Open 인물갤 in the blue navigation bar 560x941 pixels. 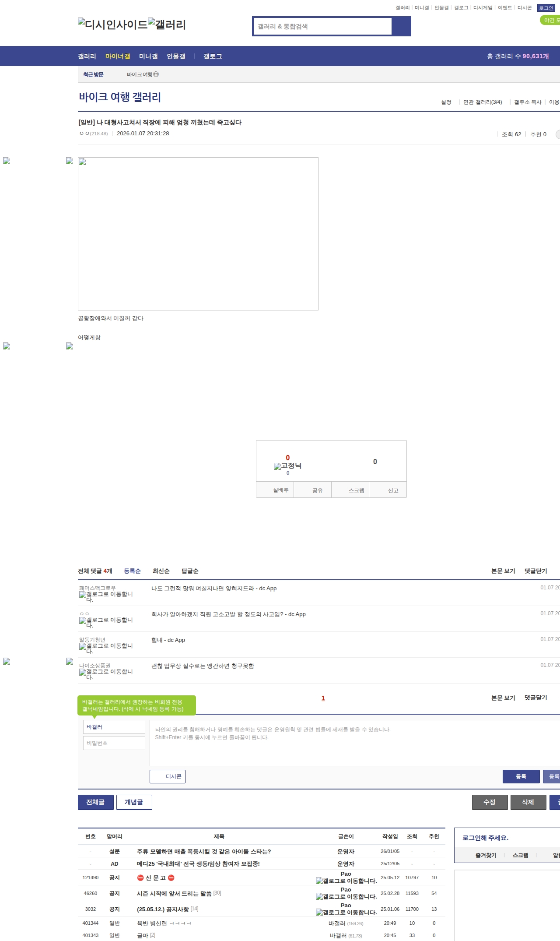[x=176, y=56]
